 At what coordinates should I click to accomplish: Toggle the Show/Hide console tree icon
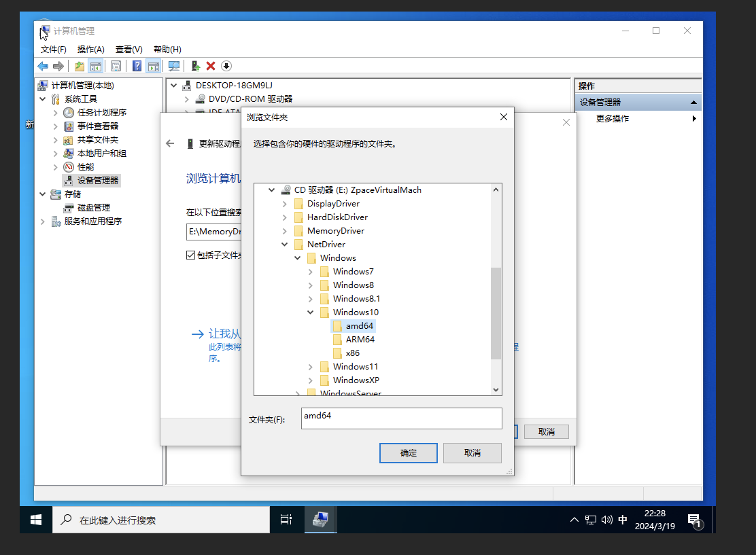pos(96,65)
